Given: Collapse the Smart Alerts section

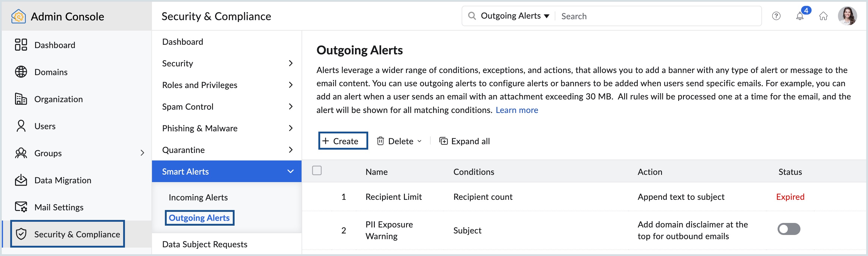Looking at the screenshot, I should point(290,171).
